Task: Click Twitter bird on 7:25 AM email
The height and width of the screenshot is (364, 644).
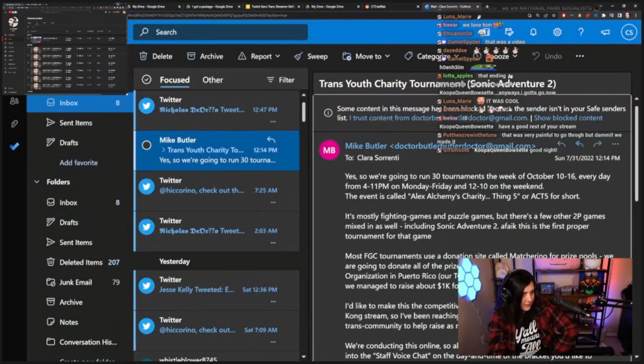Action: click(x=146, y=186)
